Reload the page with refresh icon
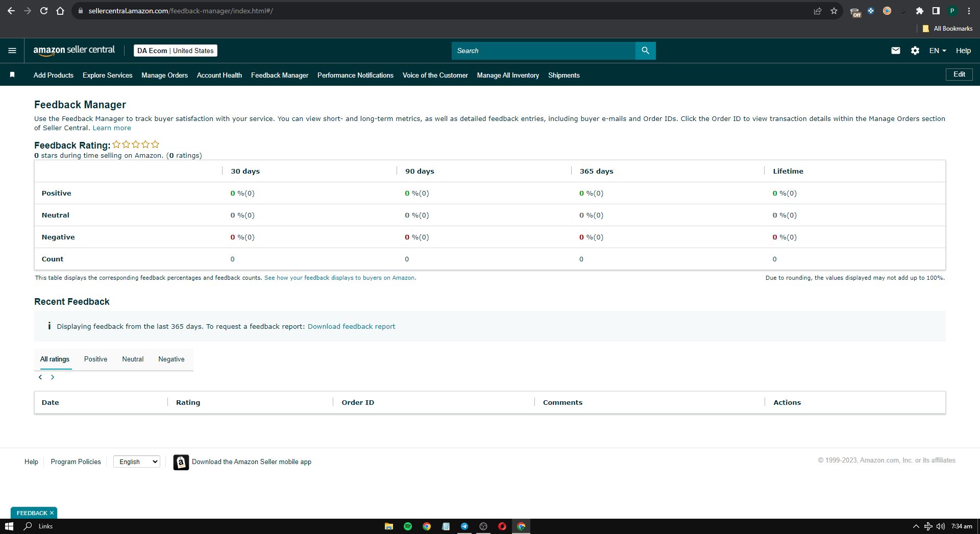This screenshot has width=980, height=534. coord(44,11)
